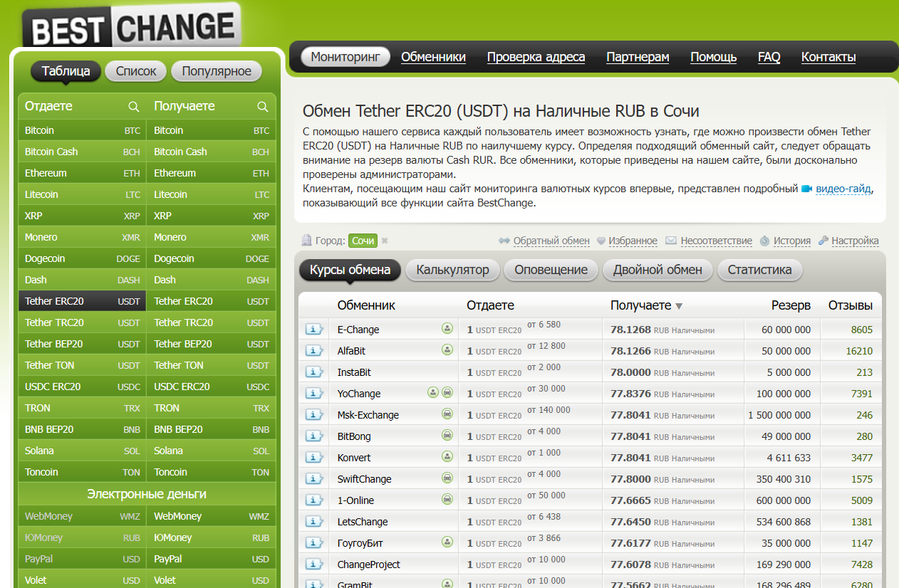Switch to Популярное view tab
The width and height of the screenshot is (899, 588).
click(x=217, y=71)
